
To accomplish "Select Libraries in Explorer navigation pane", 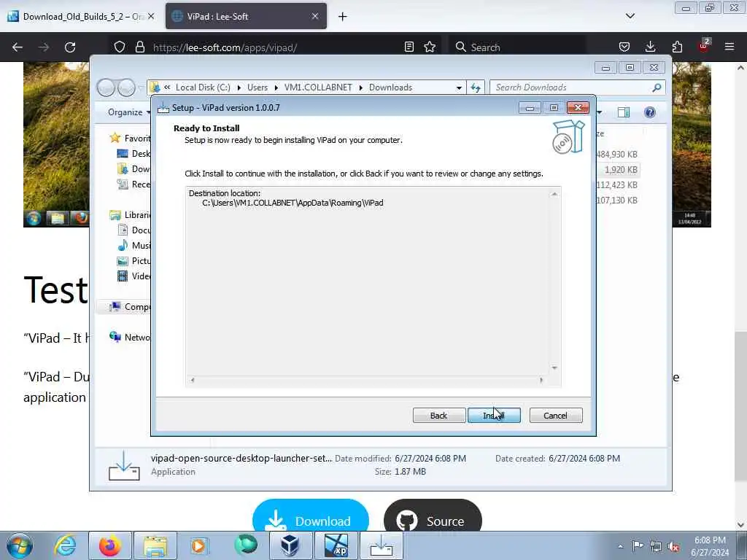I will 130,215.
